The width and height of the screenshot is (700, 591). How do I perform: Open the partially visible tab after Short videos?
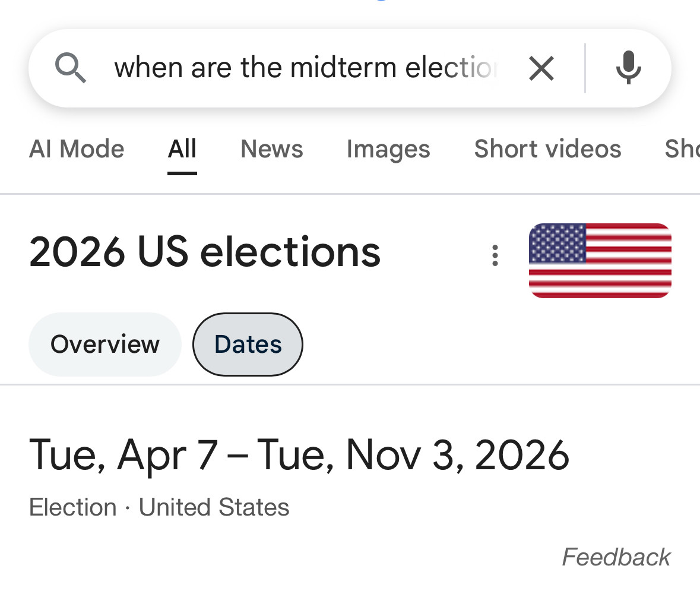682,148
